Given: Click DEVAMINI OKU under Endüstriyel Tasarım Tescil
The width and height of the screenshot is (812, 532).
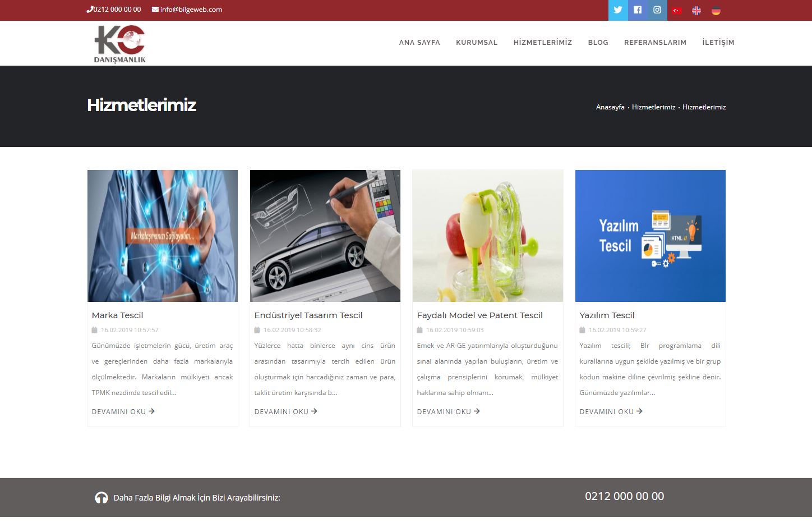Looking at the screenshot, I should click(x=285, y=412).
